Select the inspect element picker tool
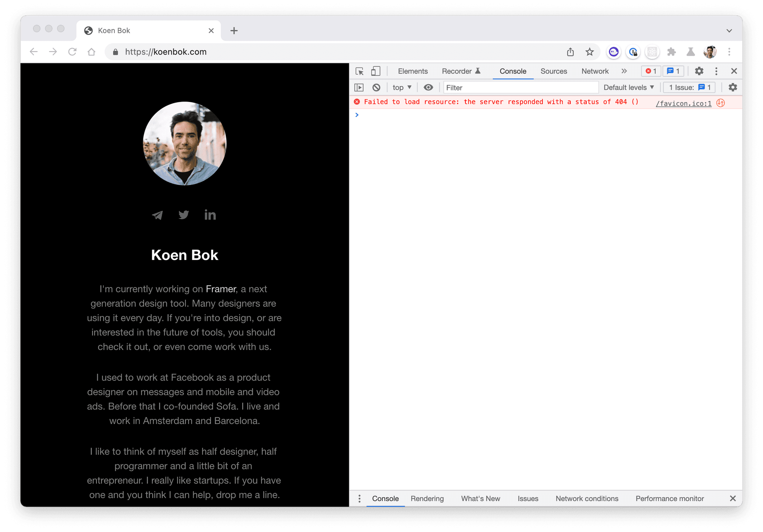 click(359, 71)
